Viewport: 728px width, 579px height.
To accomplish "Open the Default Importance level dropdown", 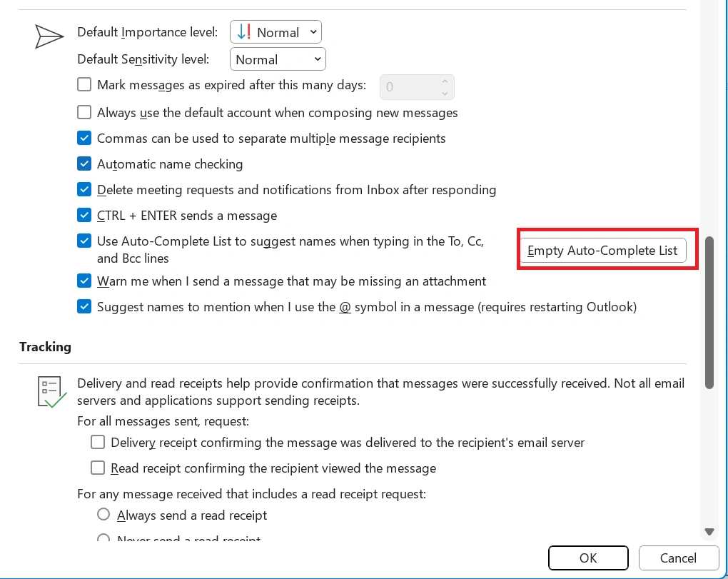I will (275, 32).
